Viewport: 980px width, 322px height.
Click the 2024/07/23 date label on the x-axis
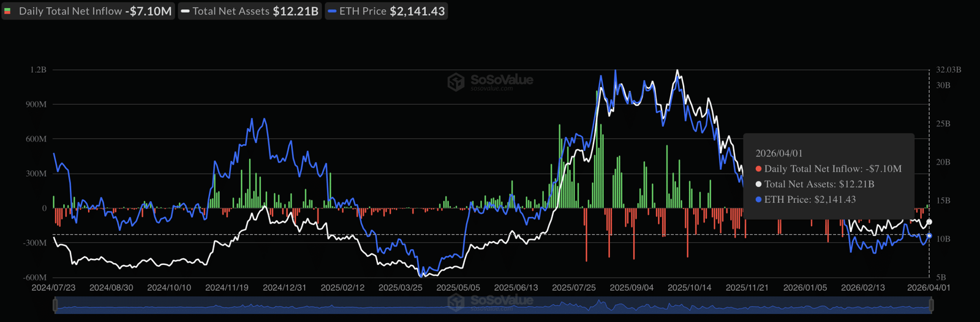point(53,287)
